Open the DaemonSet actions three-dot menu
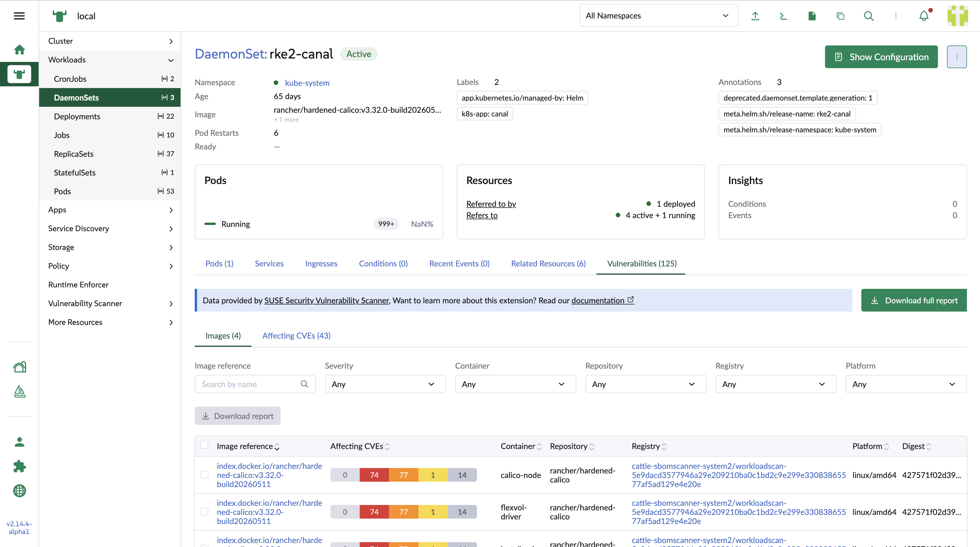 (957, 57)
